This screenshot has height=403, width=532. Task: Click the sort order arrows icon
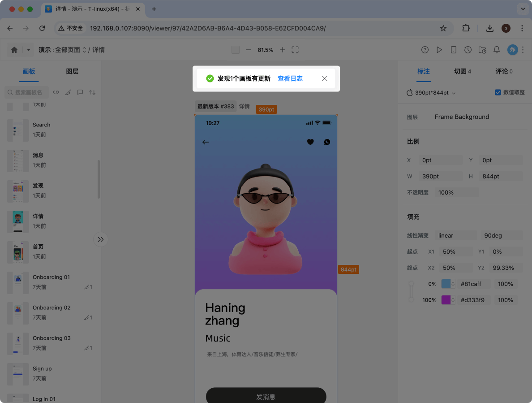pyautogui.click(x=92, y=92)
